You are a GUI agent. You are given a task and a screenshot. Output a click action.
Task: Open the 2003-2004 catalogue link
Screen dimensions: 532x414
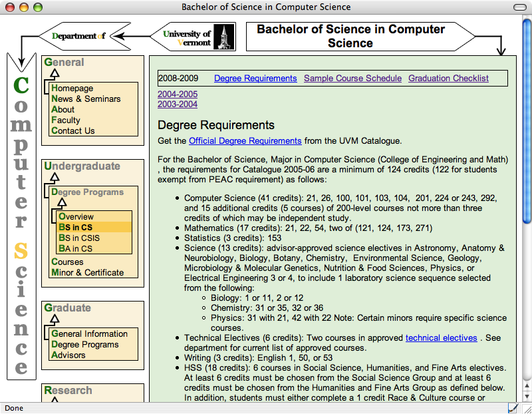178,104
